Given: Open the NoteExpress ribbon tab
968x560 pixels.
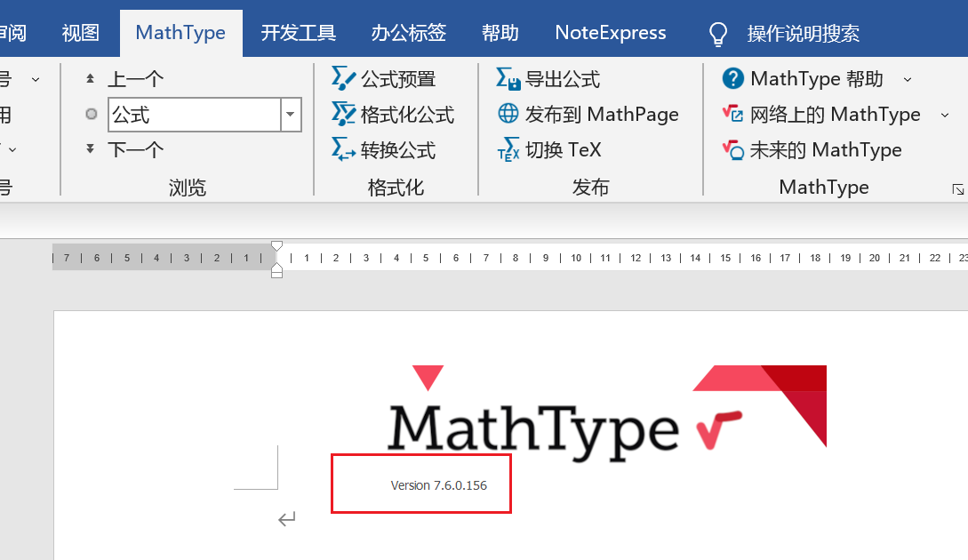Looking at the screenshot, I should coord(611,33).
